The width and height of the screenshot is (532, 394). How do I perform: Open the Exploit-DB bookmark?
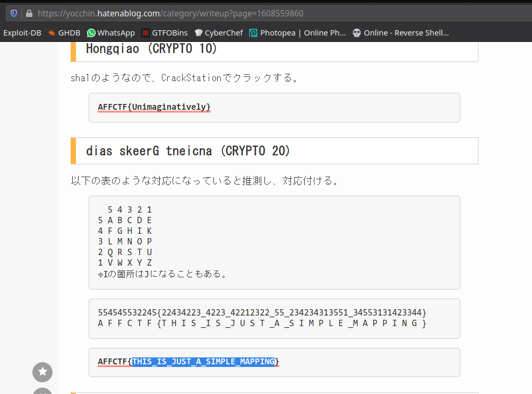(x=22, y=33)
